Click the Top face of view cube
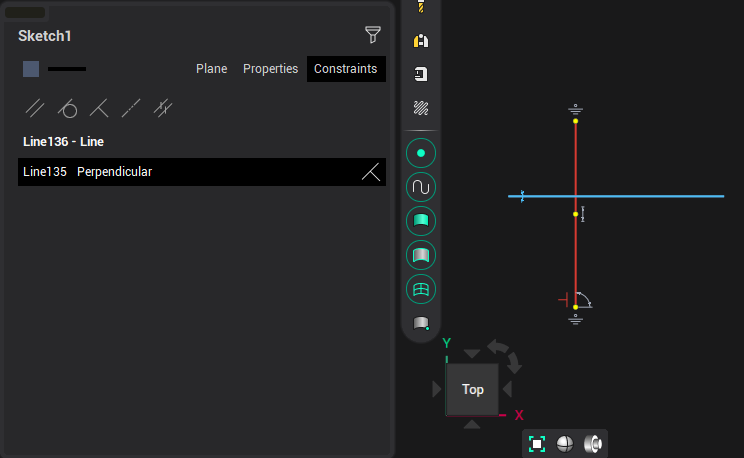The height and width of the screenshot is (458, 744). 472,390
